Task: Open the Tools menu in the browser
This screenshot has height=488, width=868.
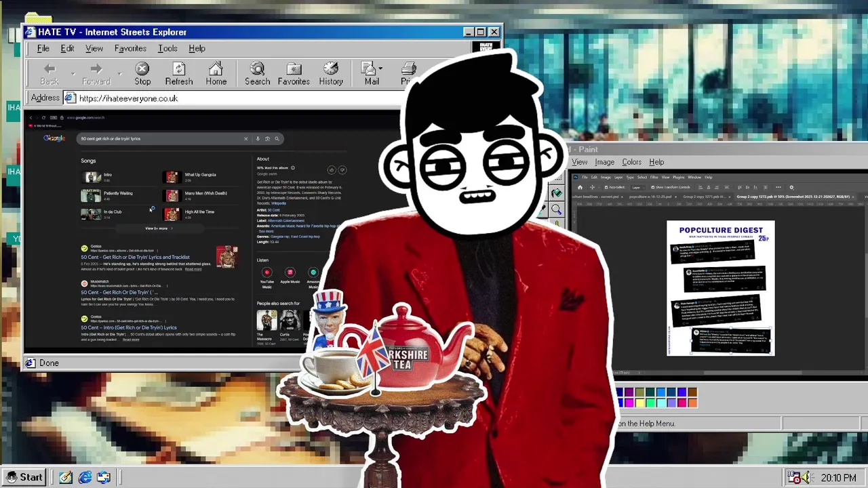Action: [167, 48]
